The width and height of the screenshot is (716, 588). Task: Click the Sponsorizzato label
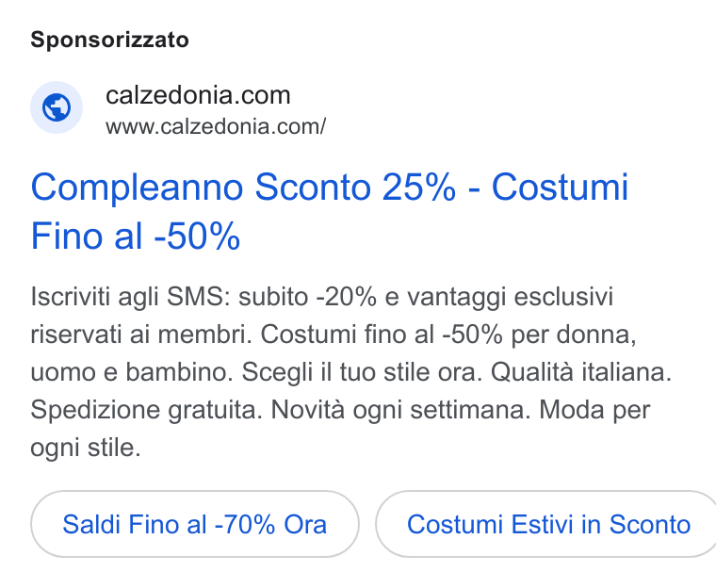point(109,40)
